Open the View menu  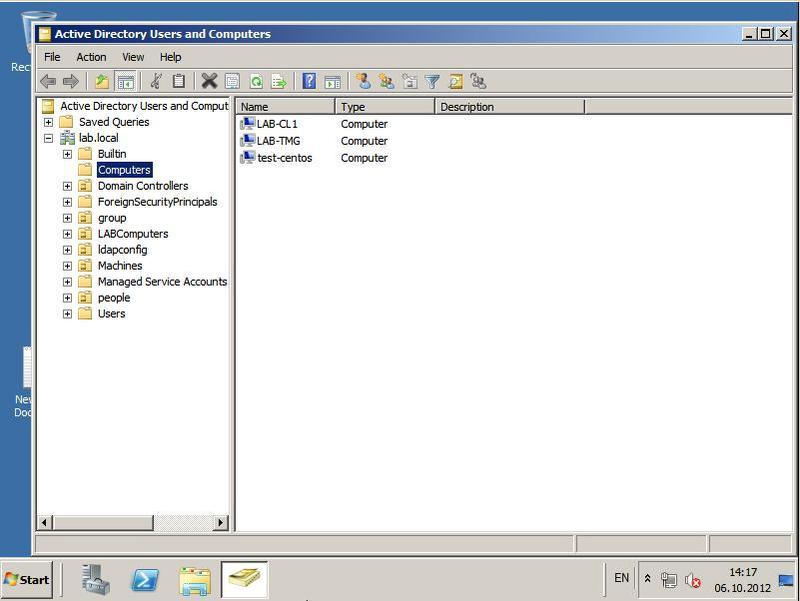pos(132,57)
